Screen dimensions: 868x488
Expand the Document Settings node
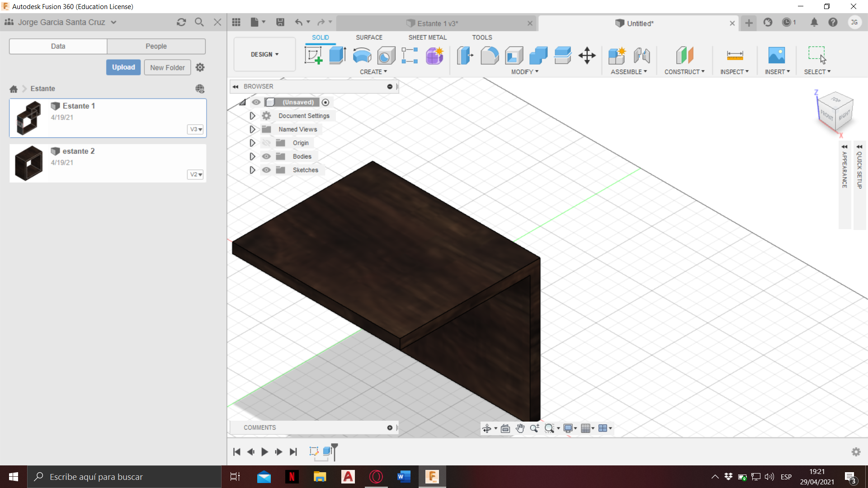click(x=252, y=116)
